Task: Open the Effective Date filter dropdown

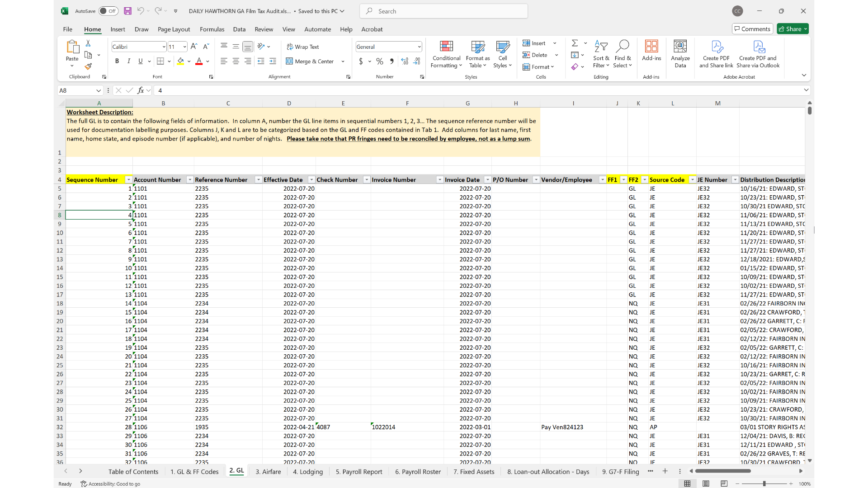Action: click(311, 180)
